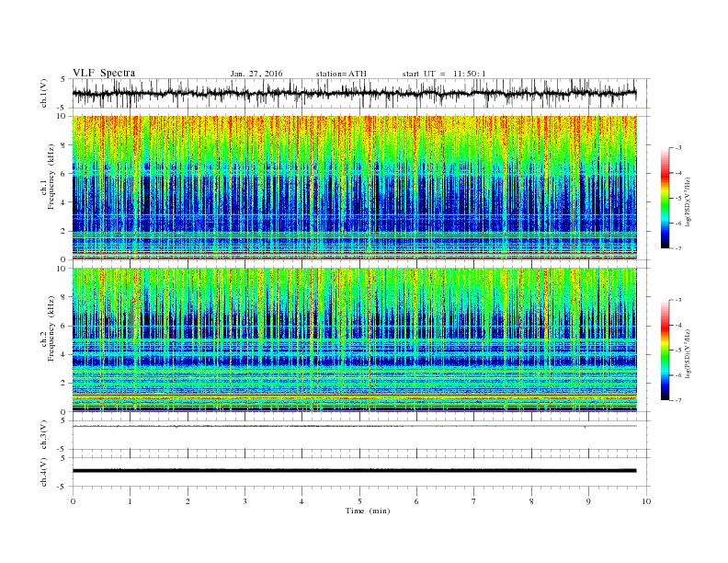Click the time axis tick label "3"
728x563 pixels.
tap(245, 501)
